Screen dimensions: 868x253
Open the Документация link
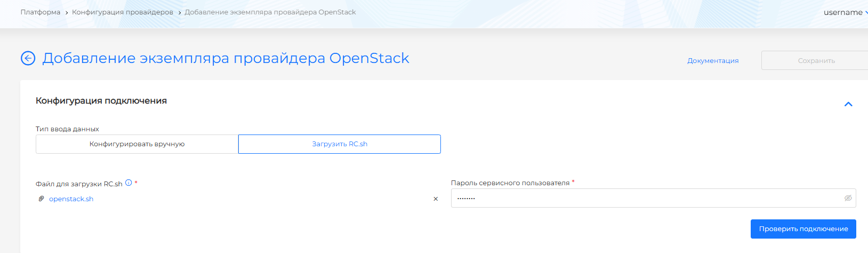[x=713, y=61]
